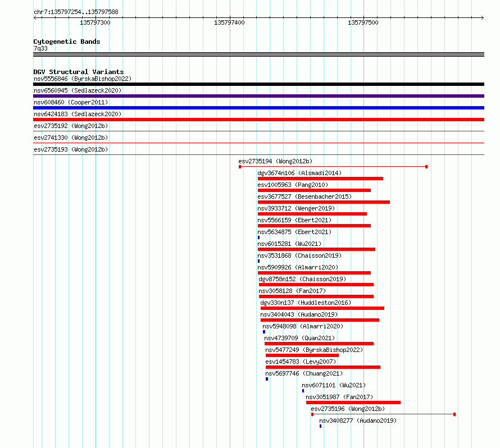
Task: Click the thin red esv2735194 variant line
Action: click(x=333, y=167)
